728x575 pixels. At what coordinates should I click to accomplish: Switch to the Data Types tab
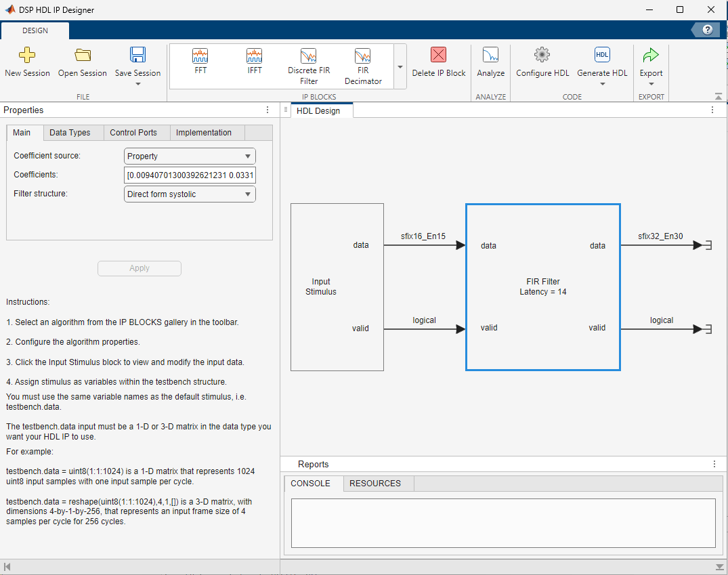click(x=72, y=133)
